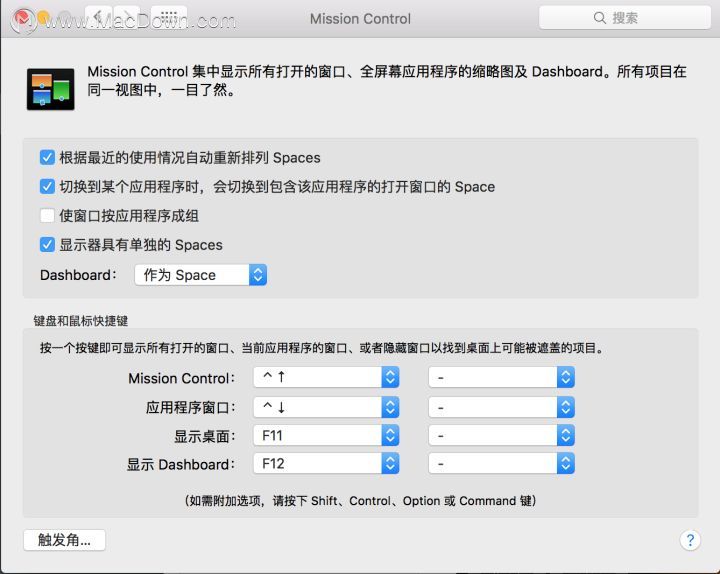Click the red close window button
The image size is (720, 574).
(22, 18)
